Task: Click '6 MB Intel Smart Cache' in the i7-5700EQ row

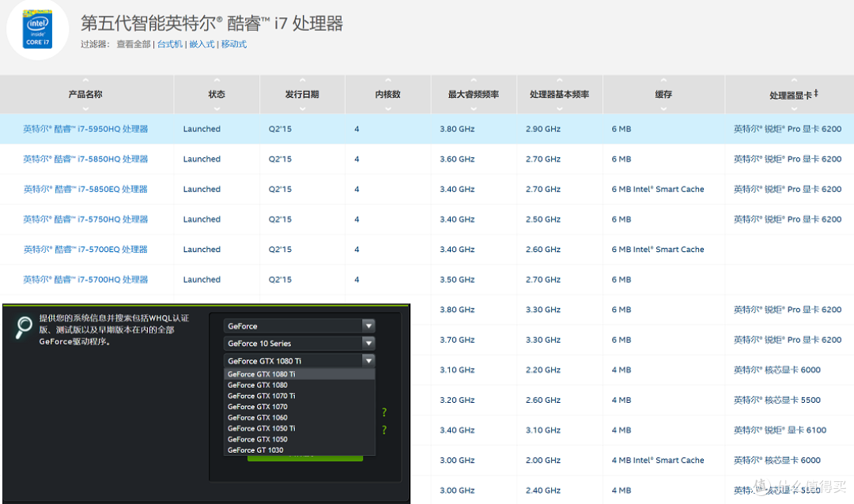Action: [x=658, y=250]
